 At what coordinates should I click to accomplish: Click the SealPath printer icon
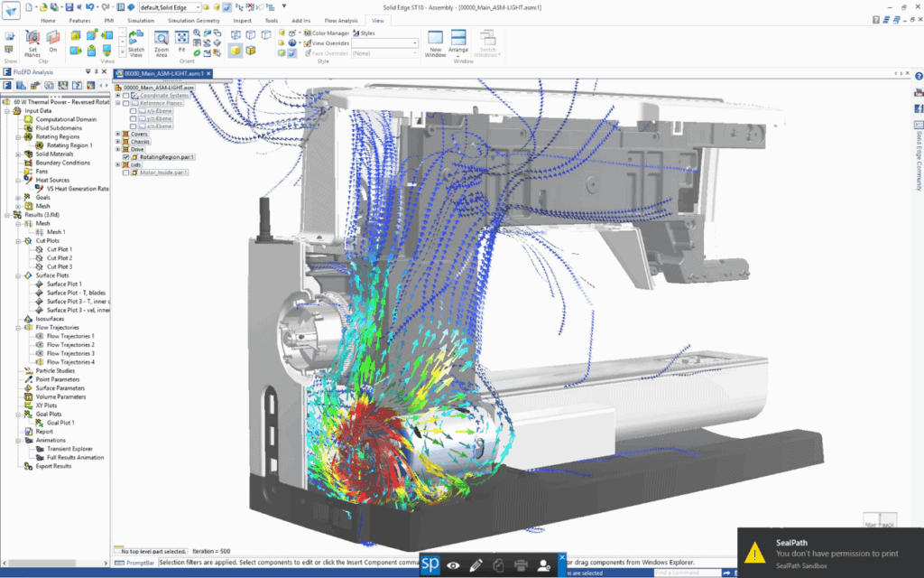tap(521, 565)
